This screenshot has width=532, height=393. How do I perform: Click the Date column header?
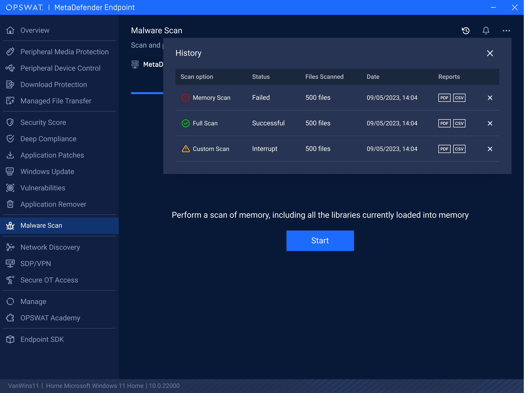tap(373, 77)
